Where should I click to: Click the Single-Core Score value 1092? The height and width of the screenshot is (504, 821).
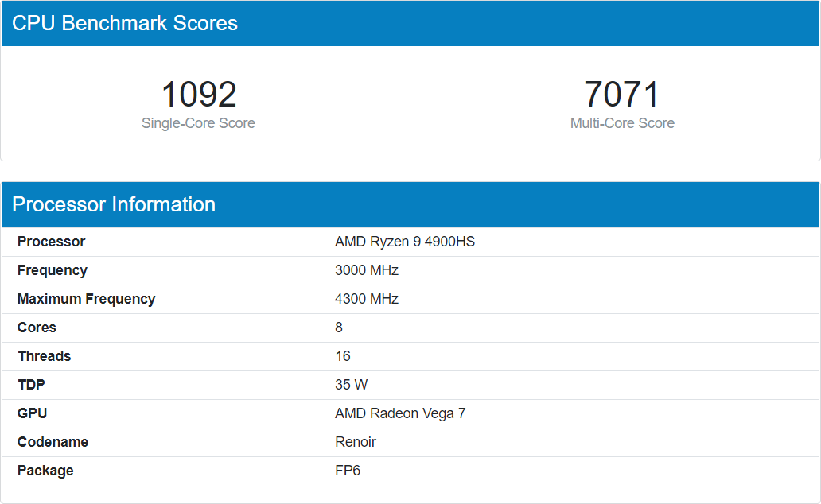[x=198, y=95]
